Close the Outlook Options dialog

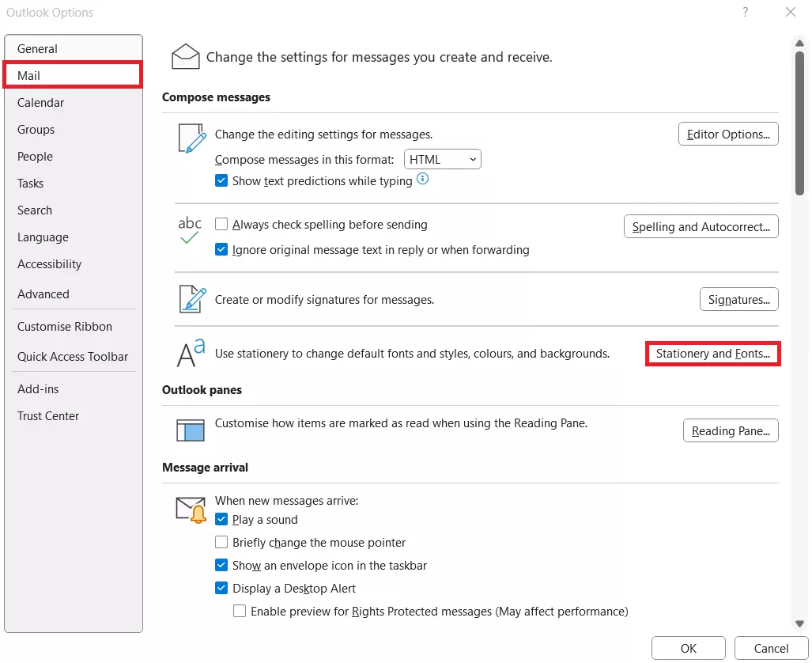tap(790, 12)
